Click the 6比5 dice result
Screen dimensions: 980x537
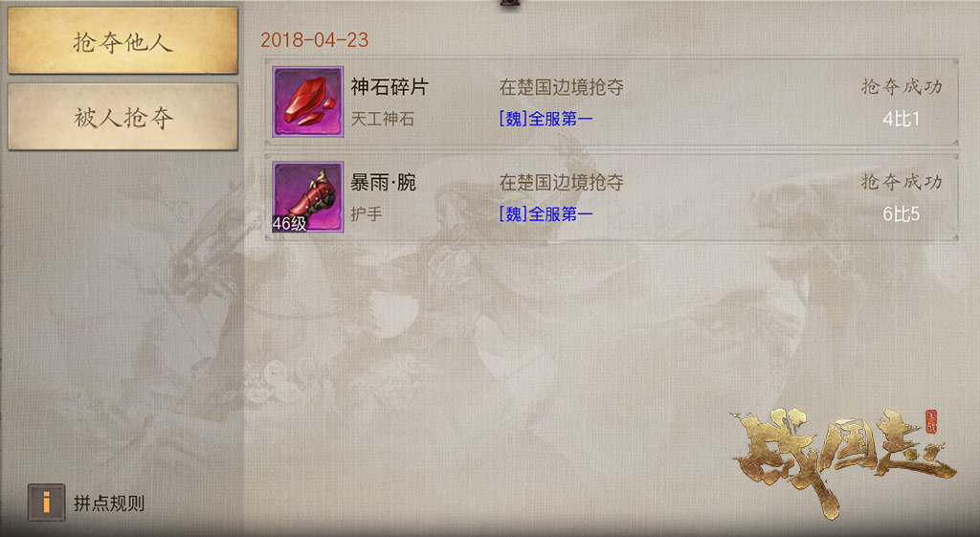(901, 214)
